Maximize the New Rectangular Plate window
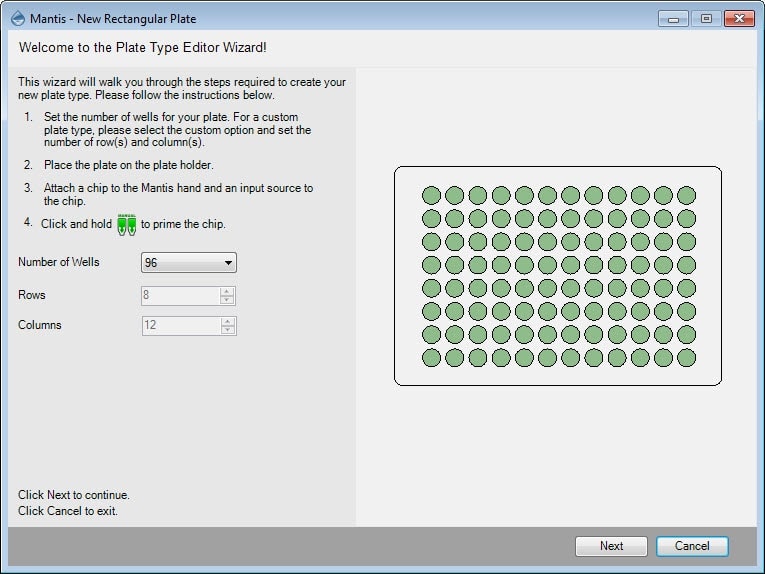 [x=705, y=18]
